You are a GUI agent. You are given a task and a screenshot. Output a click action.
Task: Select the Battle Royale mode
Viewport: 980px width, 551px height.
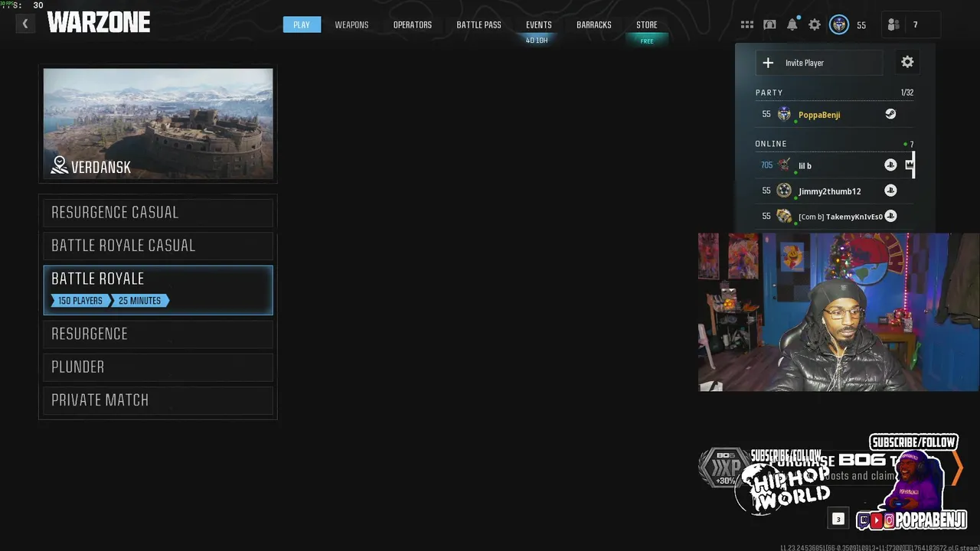click(158, 290)
